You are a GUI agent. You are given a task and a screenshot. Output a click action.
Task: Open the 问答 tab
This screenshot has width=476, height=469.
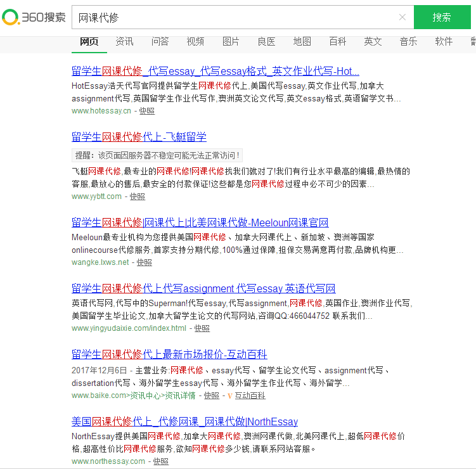[160, 42]
